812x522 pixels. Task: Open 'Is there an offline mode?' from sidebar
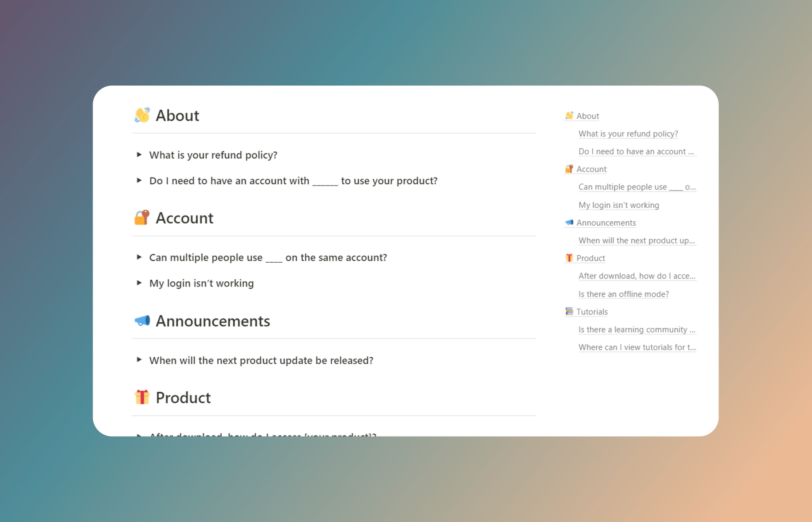624,294
